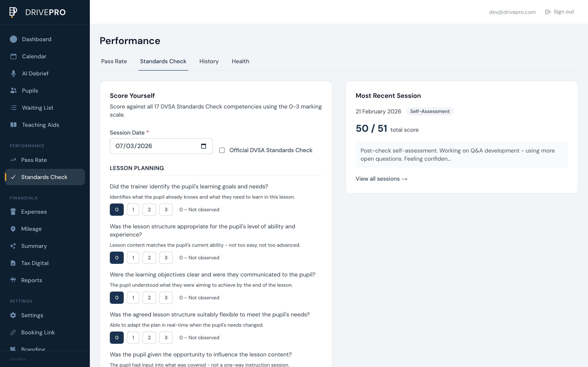Select score 1 for learning objectives clarity
The image size is (588, 367).
pyautogui.click(x=133, y=297)
